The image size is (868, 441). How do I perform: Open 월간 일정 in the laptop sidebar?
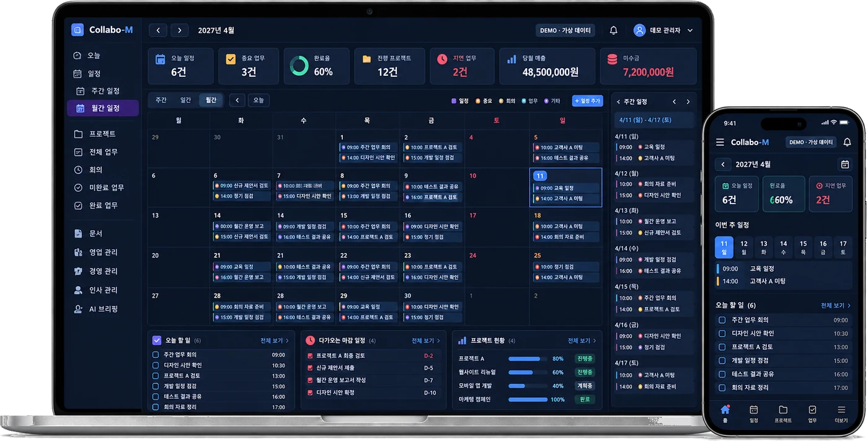(103, 108)
